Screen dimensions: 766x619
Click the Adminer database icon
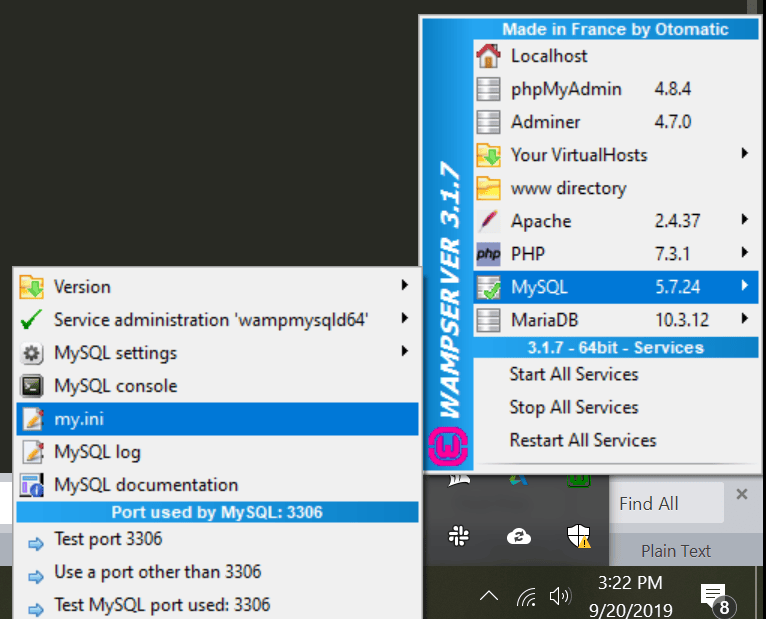(489, 122)
